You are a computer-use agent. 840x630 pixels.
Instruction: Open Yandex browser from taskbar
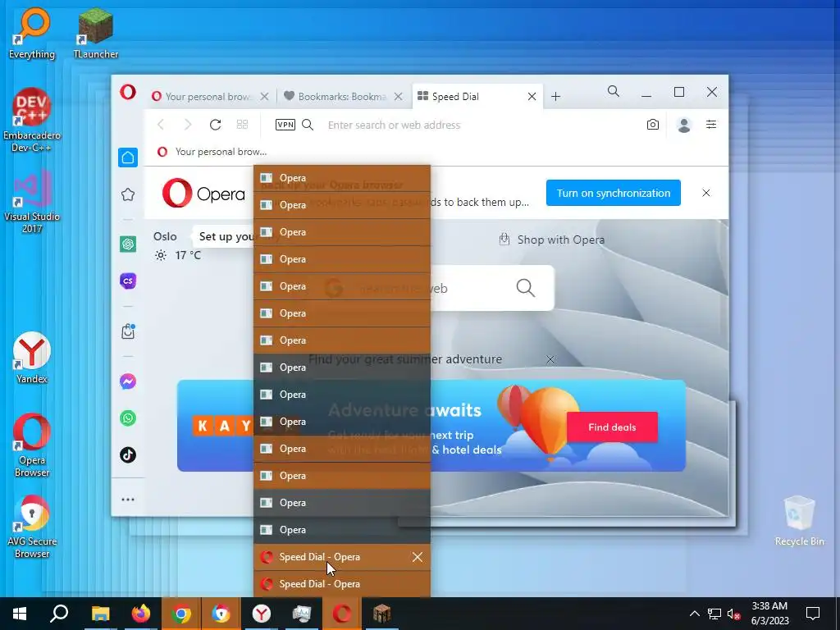(262, 614)
